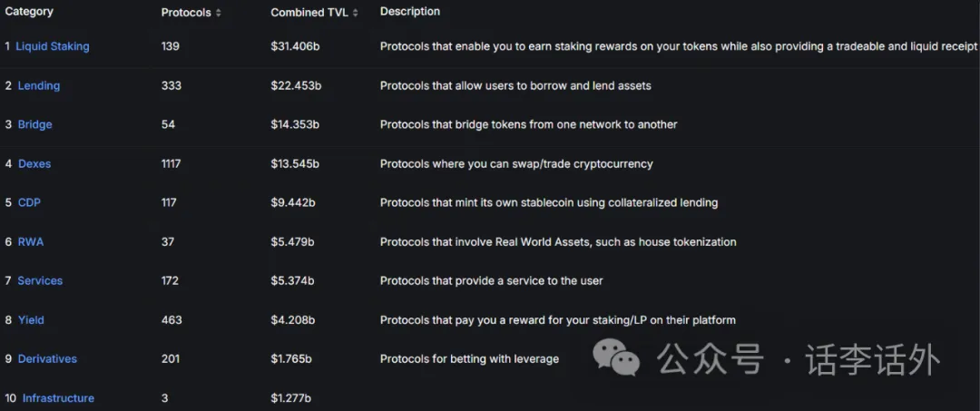Click the Protocols column header text
Image resolution: width=980 pixels, height=411 pixels.
click(186, 13)
